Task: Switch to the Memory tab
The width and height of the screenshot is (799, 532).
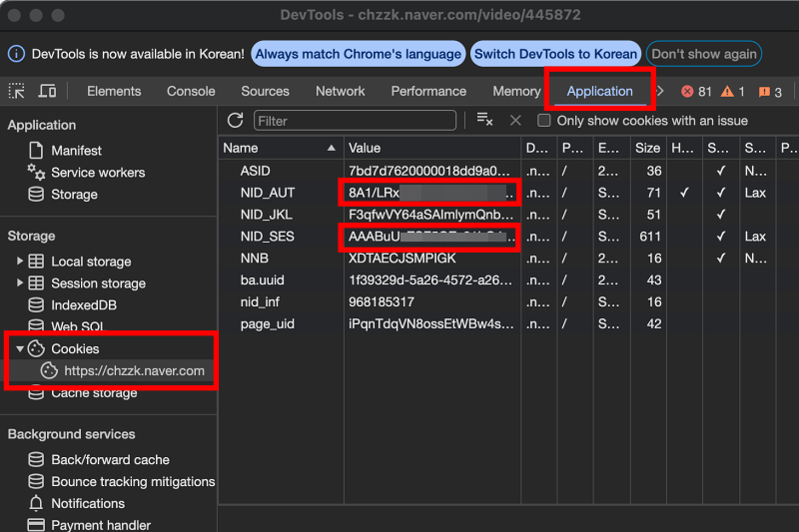Action: [x=516, y=91]
